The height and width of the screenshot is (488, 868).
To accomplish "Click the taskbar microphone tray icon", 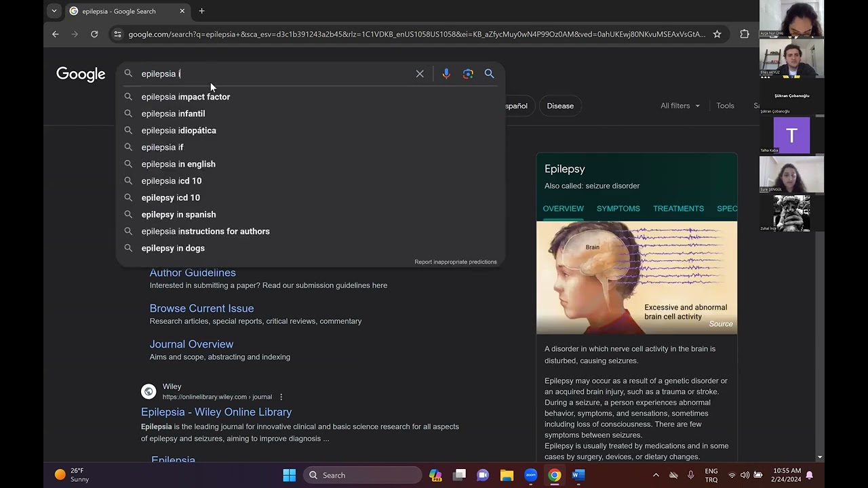I will click(x=691, y=475).
